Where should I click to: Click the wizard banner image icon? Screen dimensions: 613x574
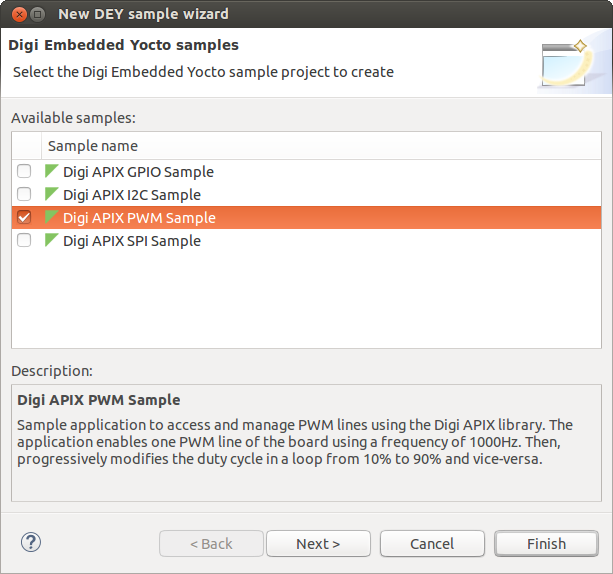pyautogui.click(x=570, y=63)
